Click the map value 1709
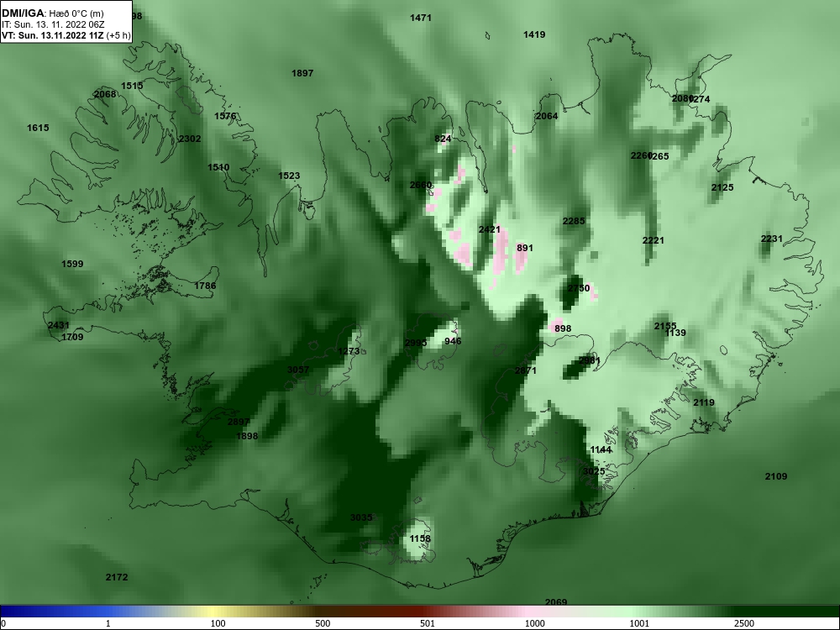The image size is (840, 630). click(x=72, y=337)
